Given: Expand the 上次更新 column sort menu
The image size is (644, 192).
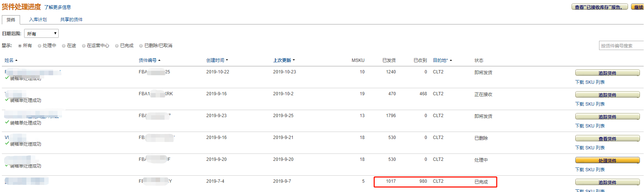Looking at the screenshot, I should 294,60.
